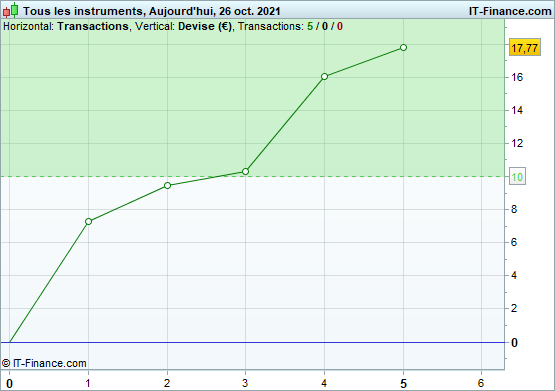555x391 pixels.
Task: Click the red 0 losing transactions count
Action: click(x=340, y=27)
